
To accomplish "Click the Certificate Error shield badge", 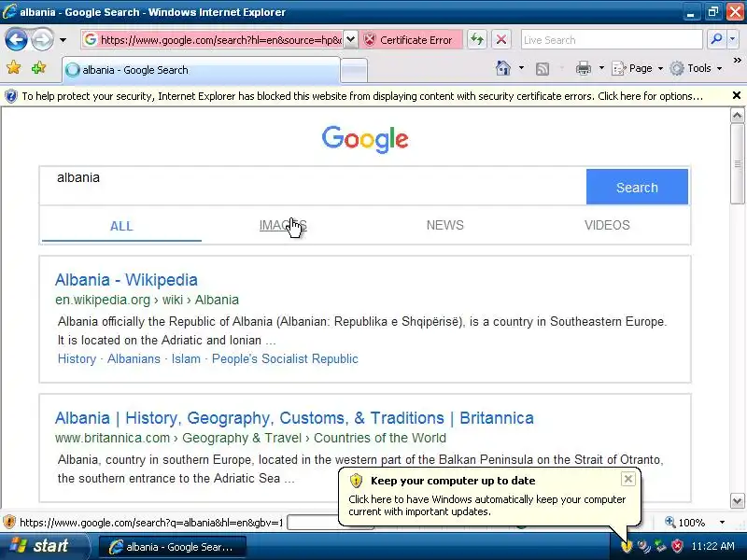I will tap(410, 39).
